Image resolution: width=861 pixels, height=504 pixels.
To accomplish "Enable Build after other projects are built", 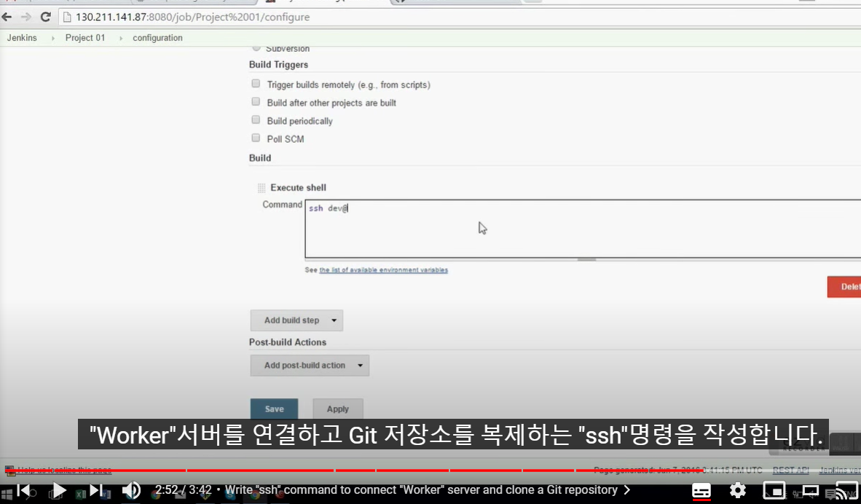I will [256, 101].
